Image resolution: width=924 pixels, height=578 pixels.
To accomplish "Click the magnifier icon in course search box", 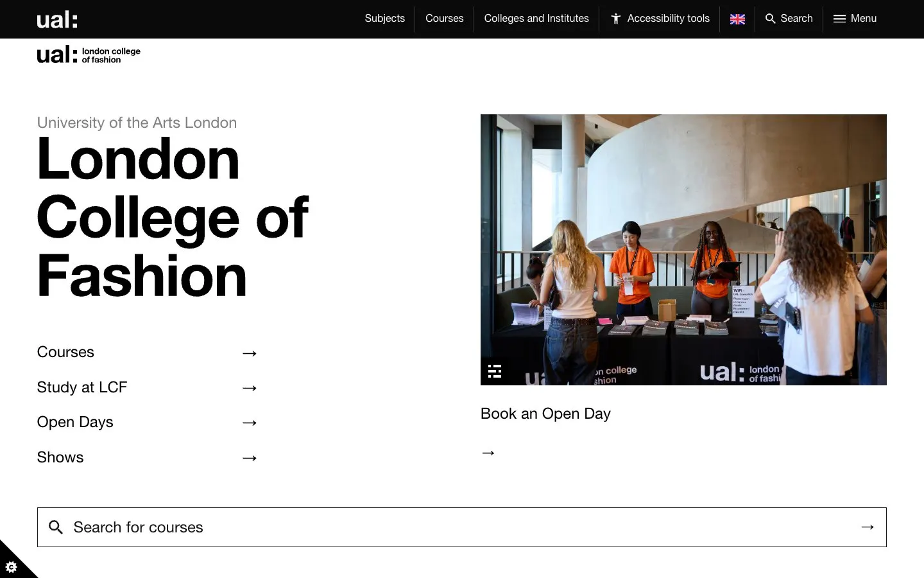I will pos(56,527).
